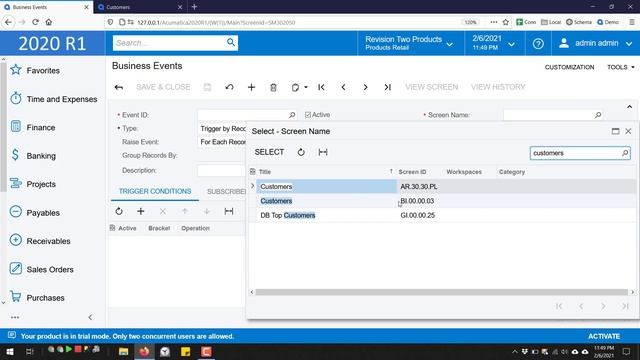Viewport: 640px width, 360px height.
Task: Click the Delete trash icon
Action: tap(273, 87)
